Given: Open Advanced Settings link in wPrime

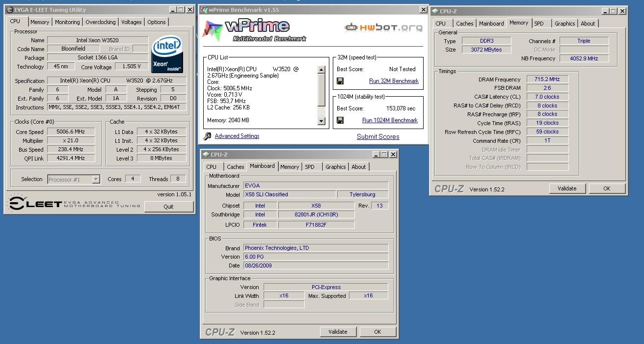Looking at the screenshot, I should (x=237, y=136).
